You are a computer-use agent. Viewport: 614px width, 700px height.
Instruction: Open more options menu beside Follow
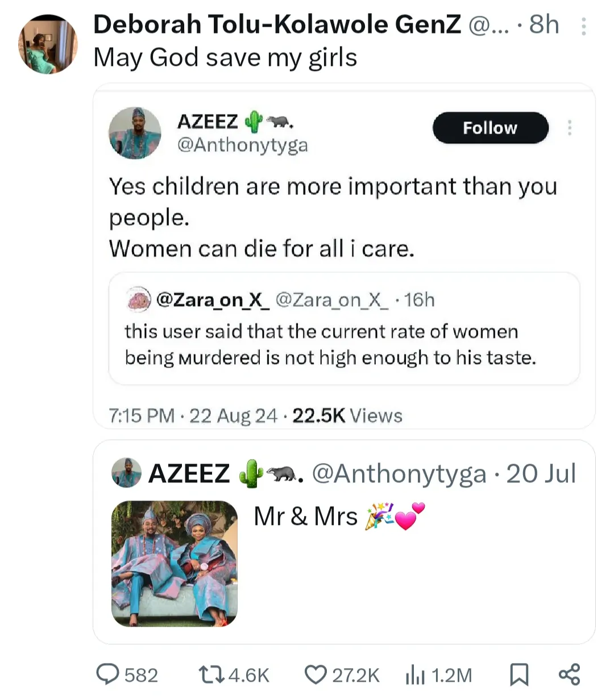(569, 128)
